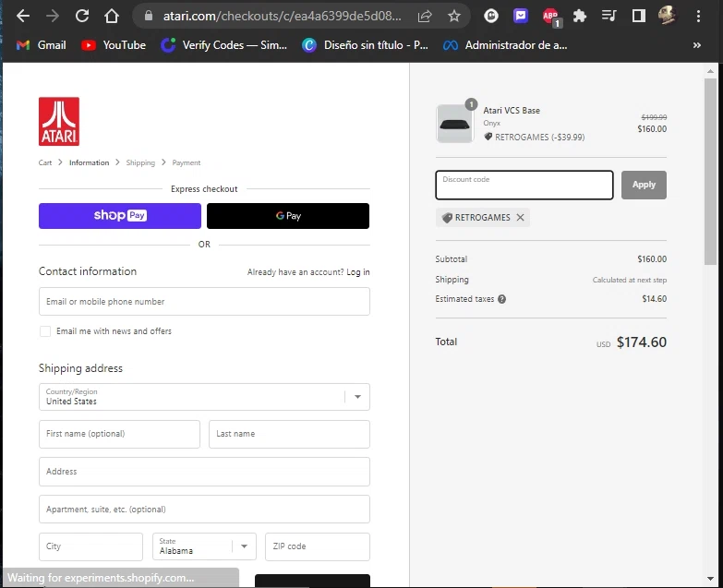The height and width of the screenshot is (588, 723).
Task: Click the RETROGAMES (-$39.99) discount line
Action: click(x=535, y=138)
